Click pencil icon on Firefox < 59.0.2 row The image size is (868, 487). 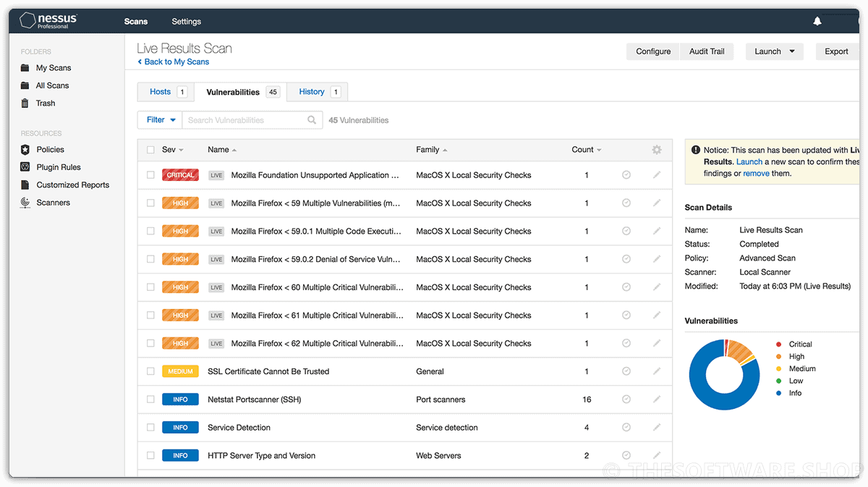[657, 259]
